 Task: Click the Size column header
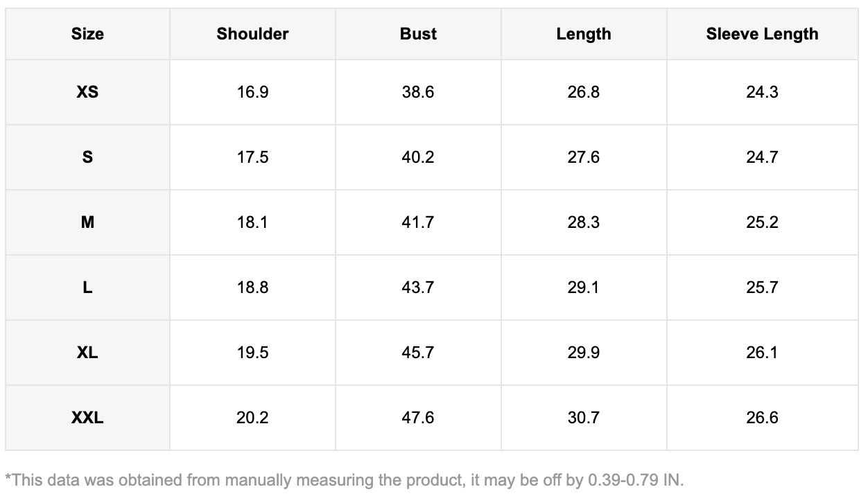87,34
